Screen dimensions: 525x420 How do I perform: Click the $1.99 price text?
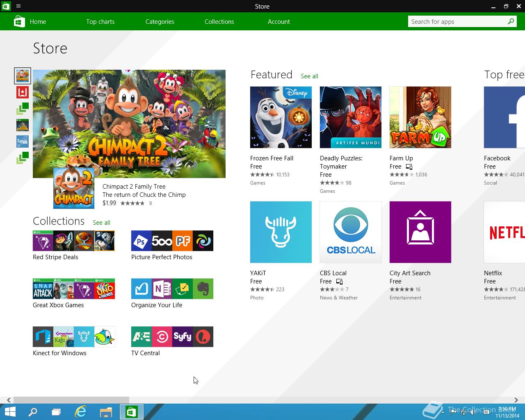(109, 203)
